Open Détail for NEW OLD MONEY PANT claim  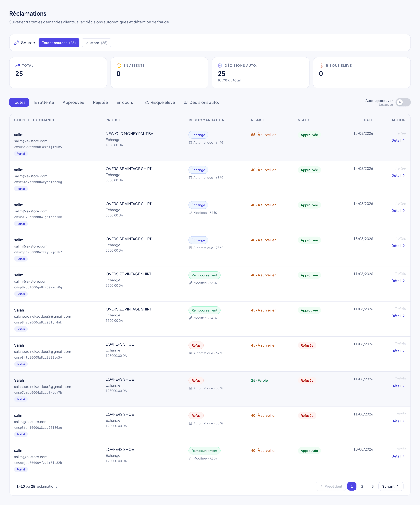398,140
